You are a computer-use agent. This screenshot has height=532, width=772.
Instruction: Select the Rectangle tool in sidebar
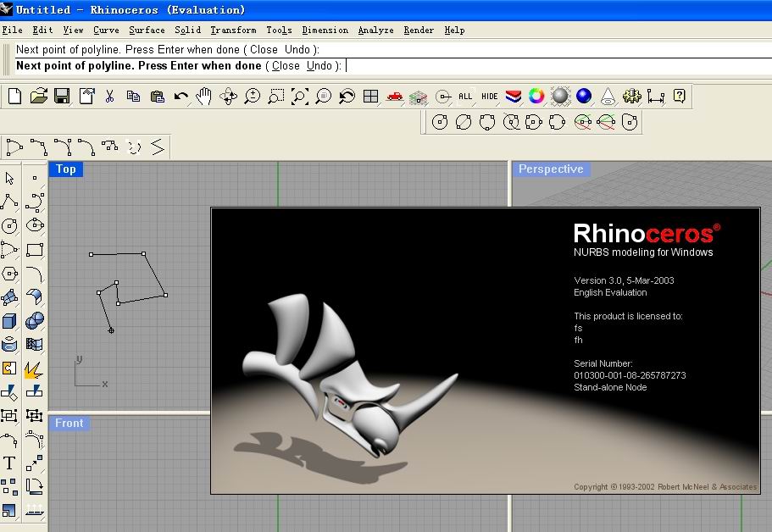[x=35, y=250]
